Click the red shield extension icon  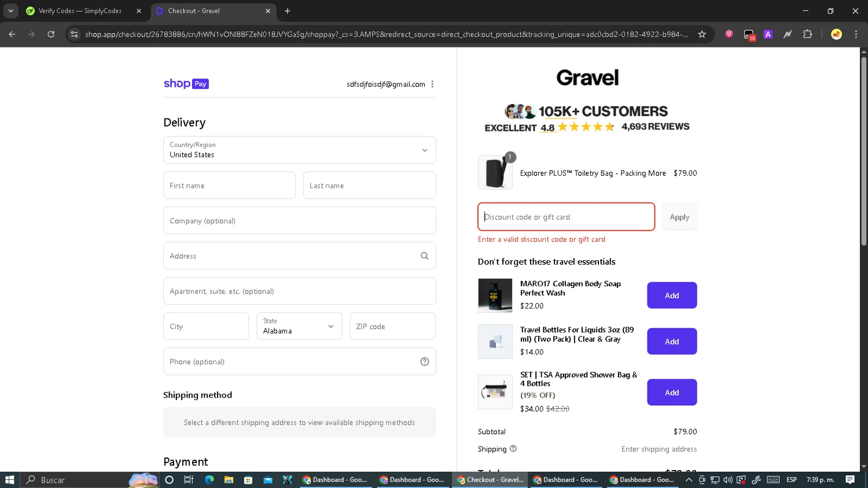pos(729,34)
